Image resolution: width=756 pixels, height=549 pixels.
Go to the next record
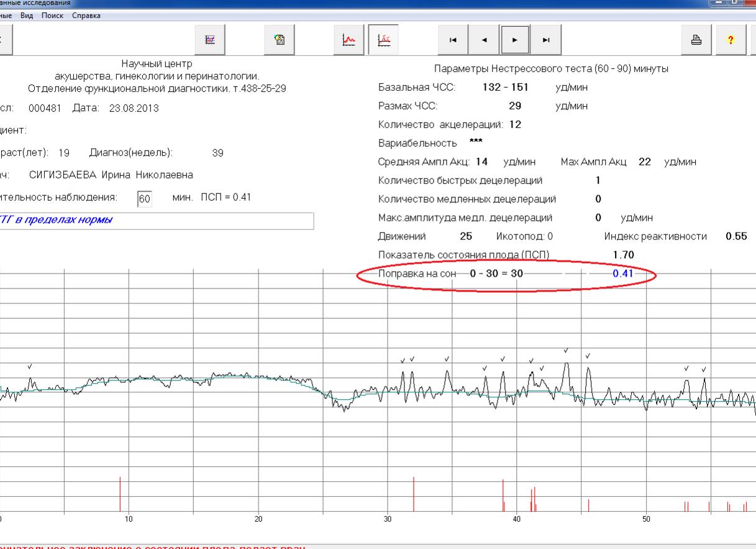pos(514,40)
